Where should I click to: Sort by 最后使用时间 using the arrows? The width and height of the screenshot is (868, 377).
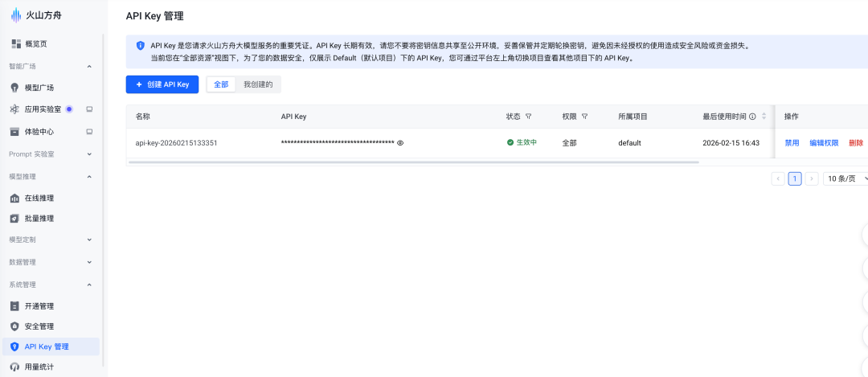(x=764, y=117)
